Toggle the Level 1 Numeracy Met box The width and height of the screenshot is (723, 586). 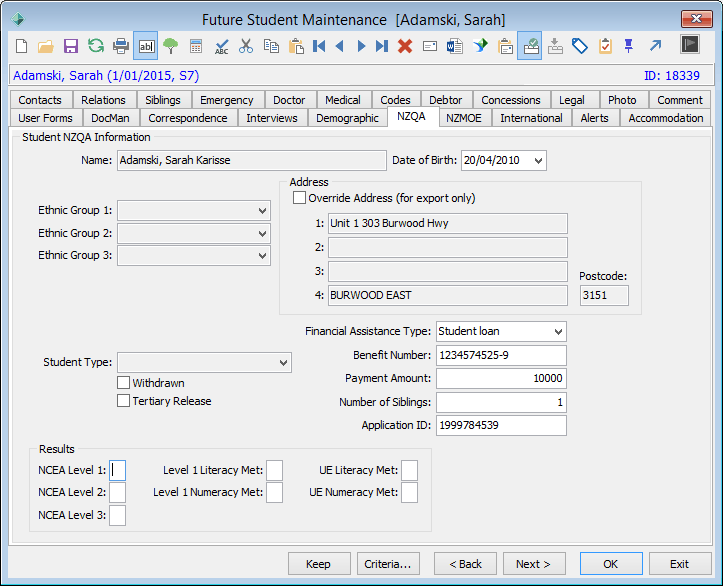click(274, 492)
